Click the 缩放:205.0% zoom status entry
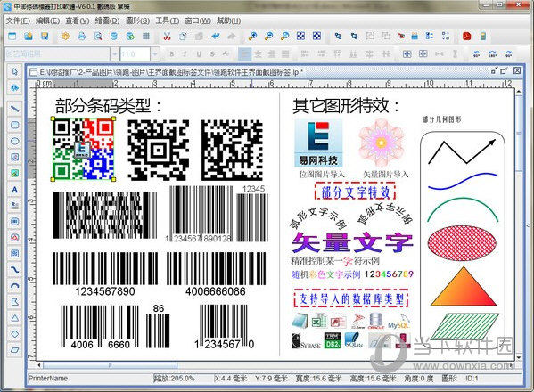Viewport: 534px width, 392px height. (175, 379)
